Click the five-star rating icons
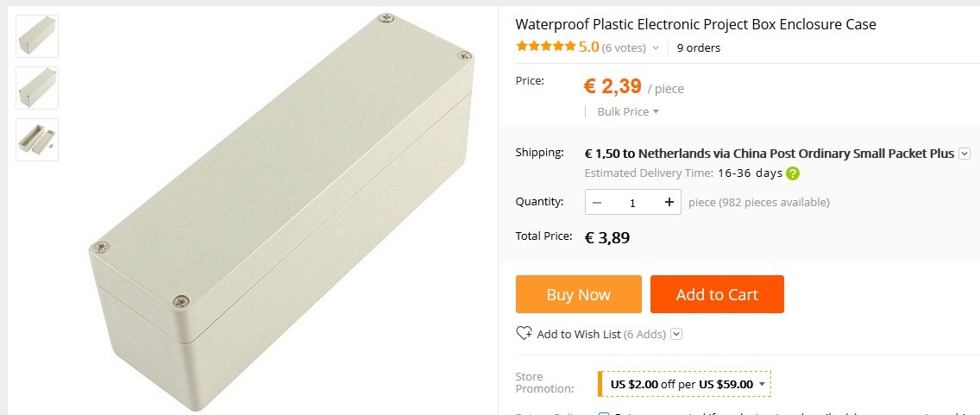980x415 pixels. pyautogui.click(x=545, y=47)
